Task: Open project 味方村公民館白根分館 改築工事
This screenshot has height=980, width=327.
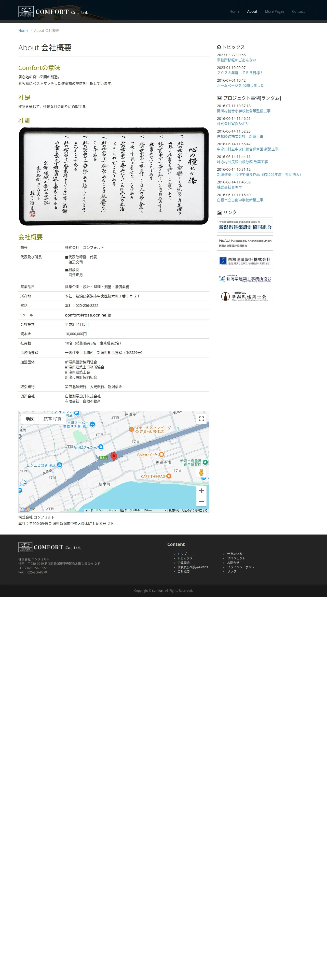Action: tap(242, 162)
